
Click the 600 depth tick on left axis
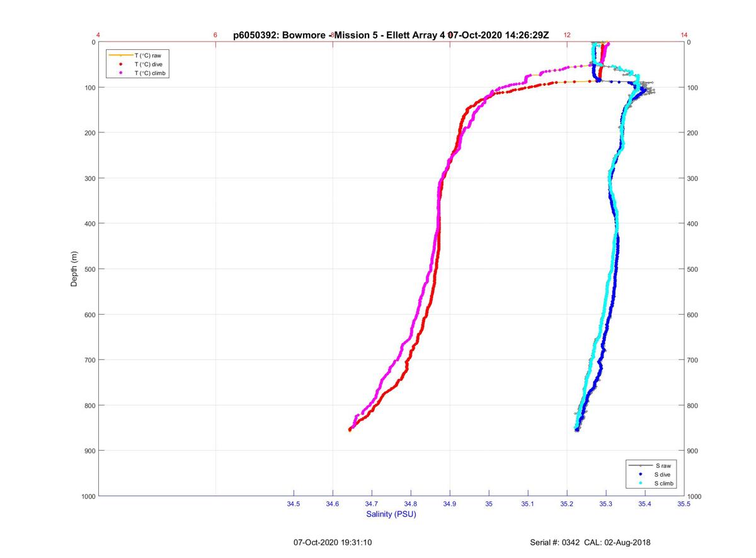(x=89, y=315)
